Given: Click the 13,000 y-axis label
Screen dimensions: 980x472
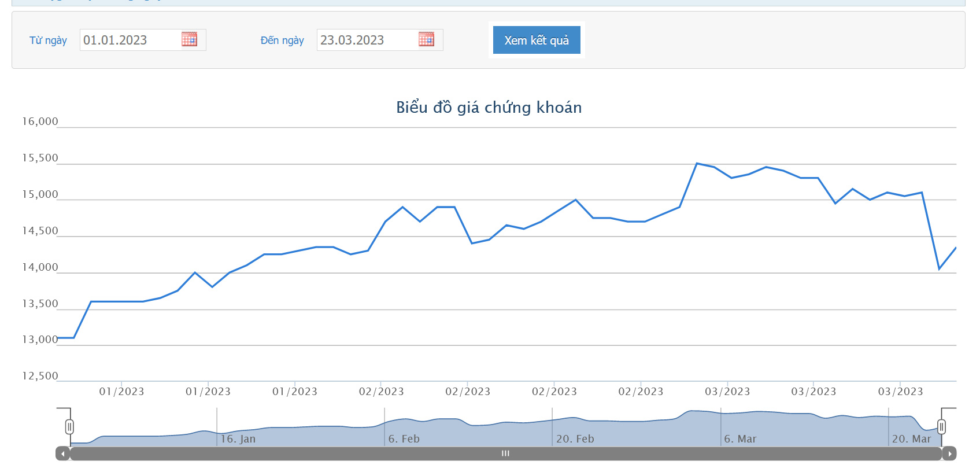Looking at the screenshot, I should point(40,340).
